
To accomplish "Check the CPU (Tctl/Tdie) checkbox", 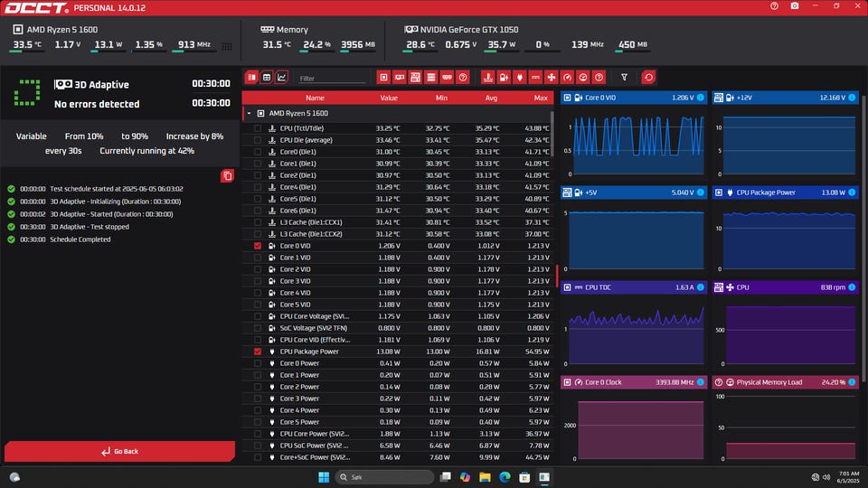I will pyautogui.click(x=258, y=128).
